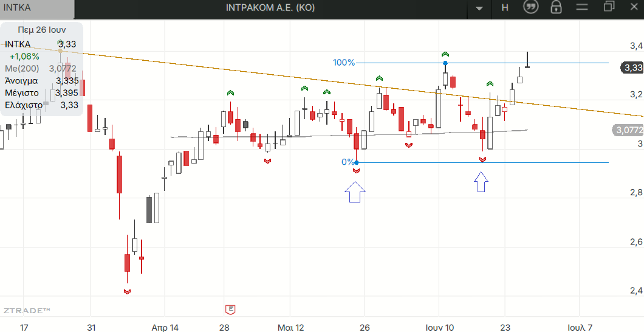Click the 'Μαι 12' date axis label

291,328
